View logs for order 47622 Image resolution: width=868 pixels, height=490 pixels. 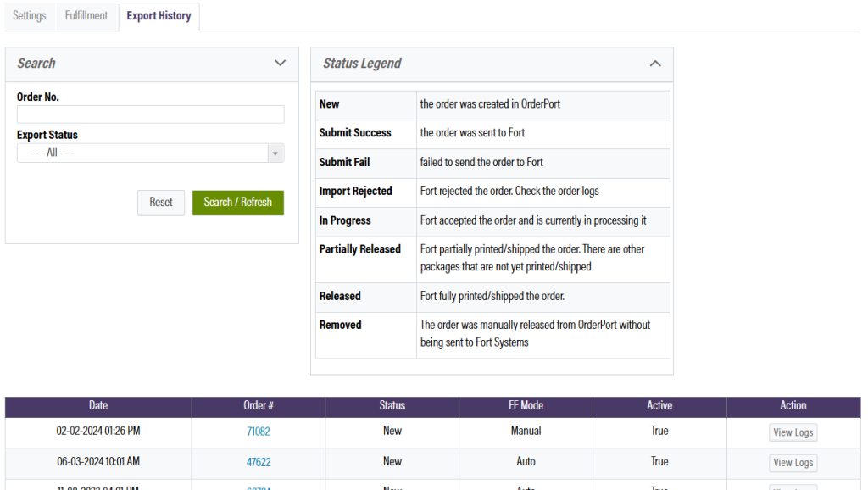pos(793,463)
